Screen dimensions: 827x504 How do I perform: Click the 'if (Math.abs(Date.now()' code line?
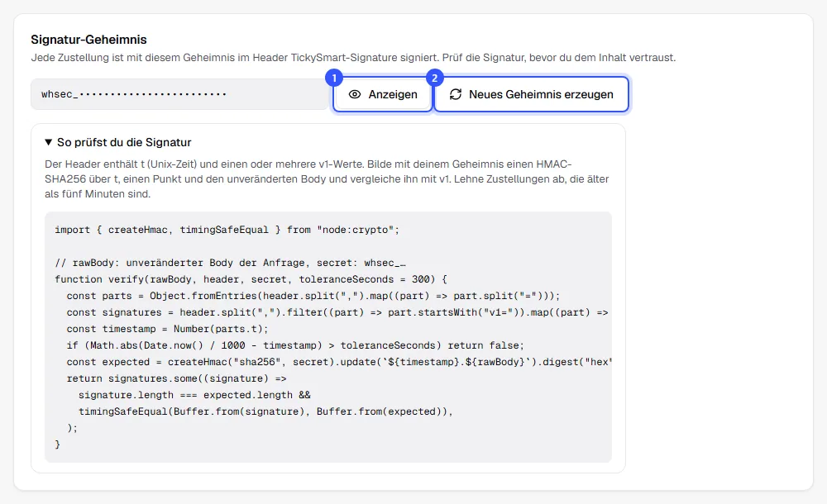tap(295, 345)
